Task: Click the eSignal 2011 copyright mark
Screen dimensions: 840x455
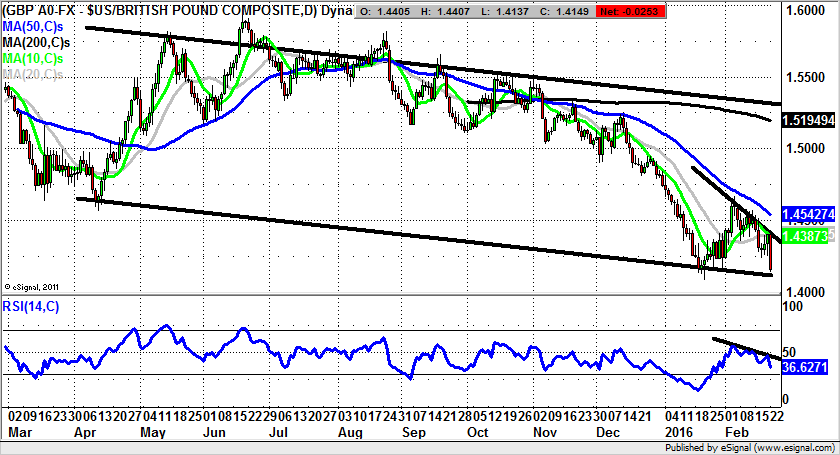Action: pyautogui.click(x=32, y=286)
